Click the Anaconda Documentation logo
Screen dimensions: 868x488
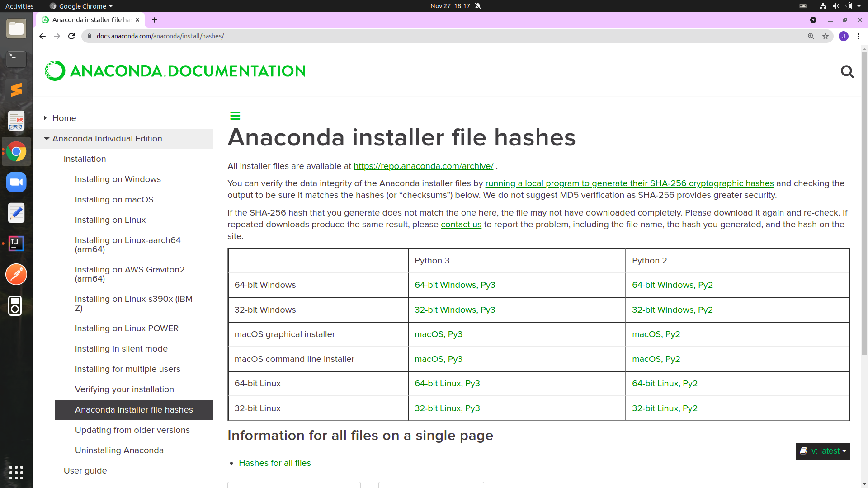[x=175, y=71]
